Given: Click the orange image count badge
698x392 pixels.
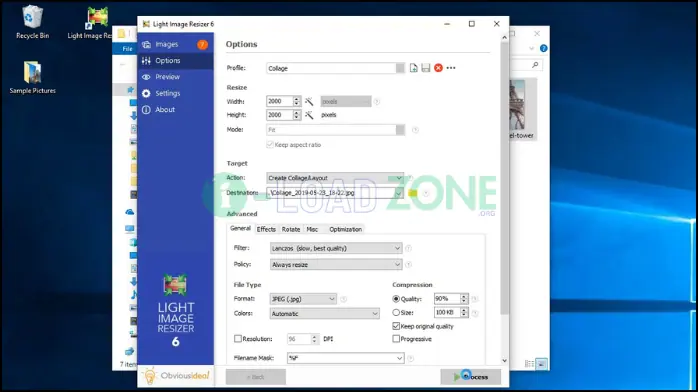Looking at the screenshot, I should click(202, 44).
